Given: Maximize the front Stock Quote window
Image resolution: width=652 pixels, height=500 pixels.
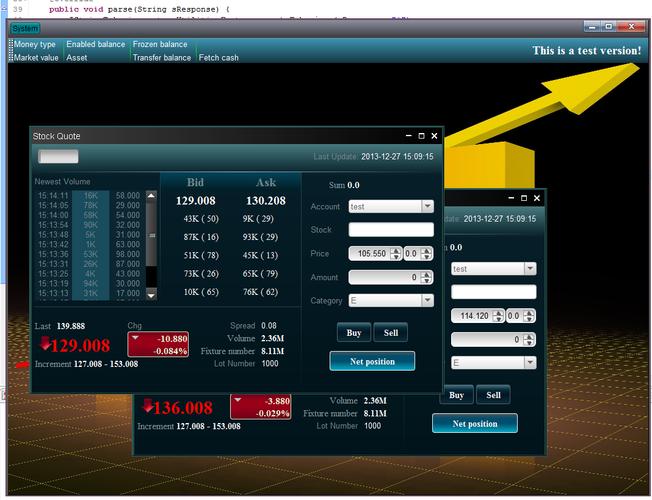Looking at the screenshot, I should (421, 136).
